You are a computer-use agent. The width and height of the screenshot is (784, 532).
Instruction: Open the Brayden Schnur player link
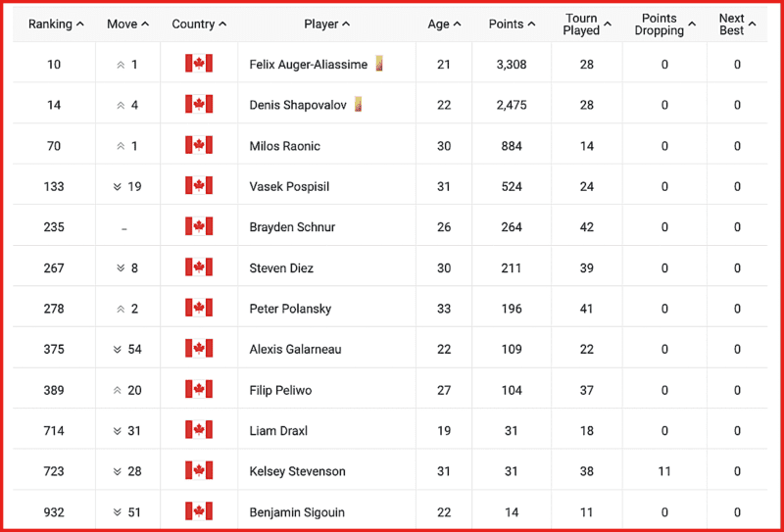(292, 227)
